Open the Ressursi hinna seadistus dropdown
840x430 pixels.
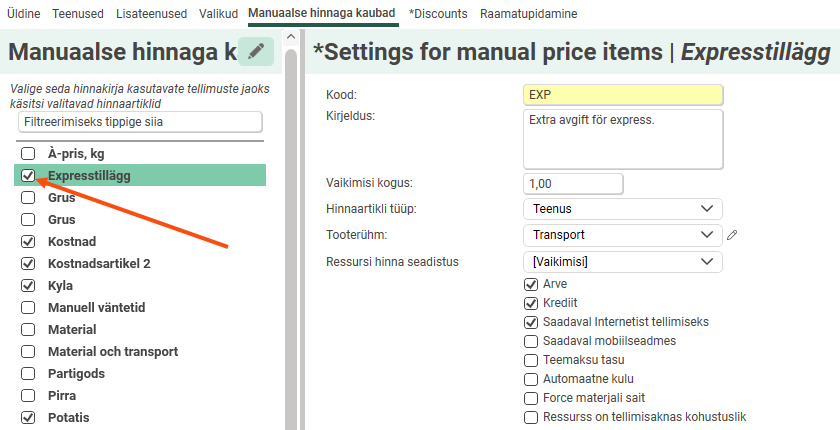tap(621, 261)
